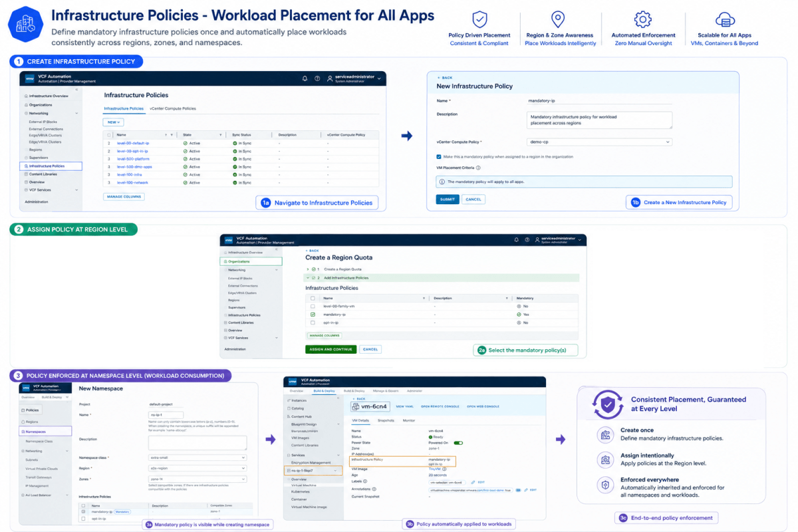
Task: Click Description textarea in New Infrastructure Policy
Action: pyautogui.click(x=599, y=120)
